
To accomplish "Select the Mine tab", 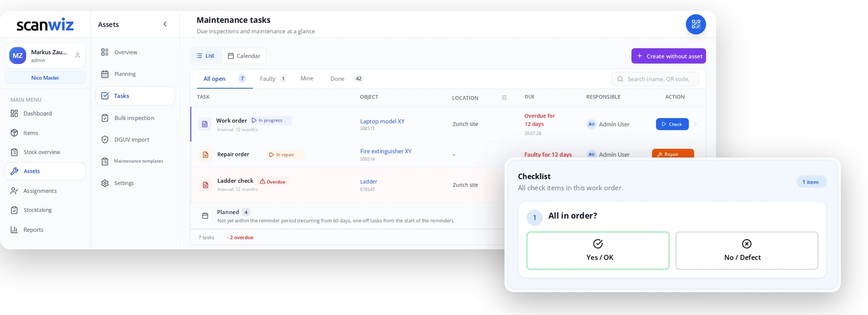I will pos(307,79).
